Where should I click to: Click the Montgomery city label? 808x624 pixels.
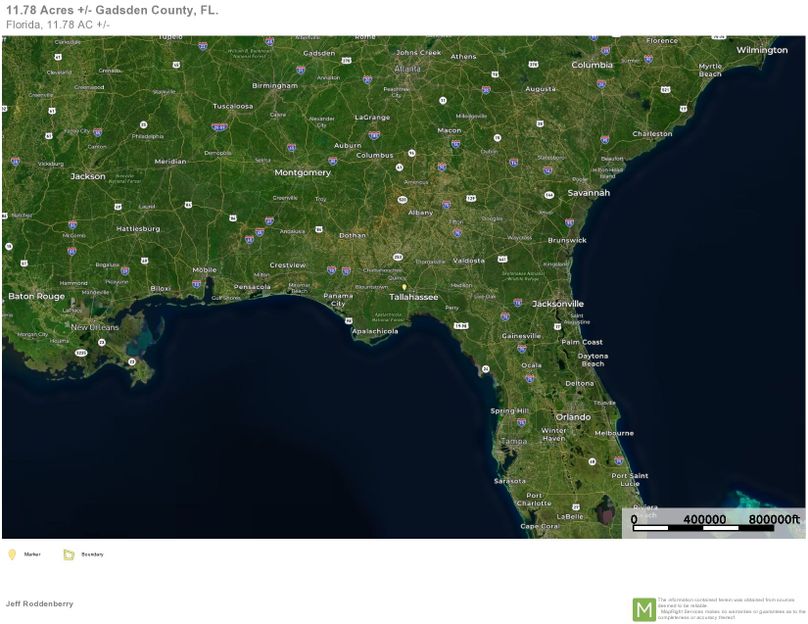(302, 172)
